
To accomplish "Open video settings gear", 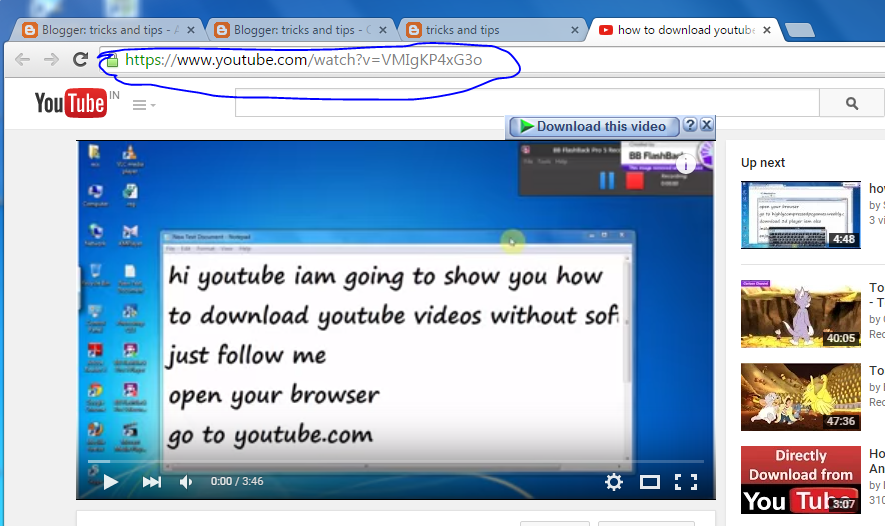I will coord(614,482).
